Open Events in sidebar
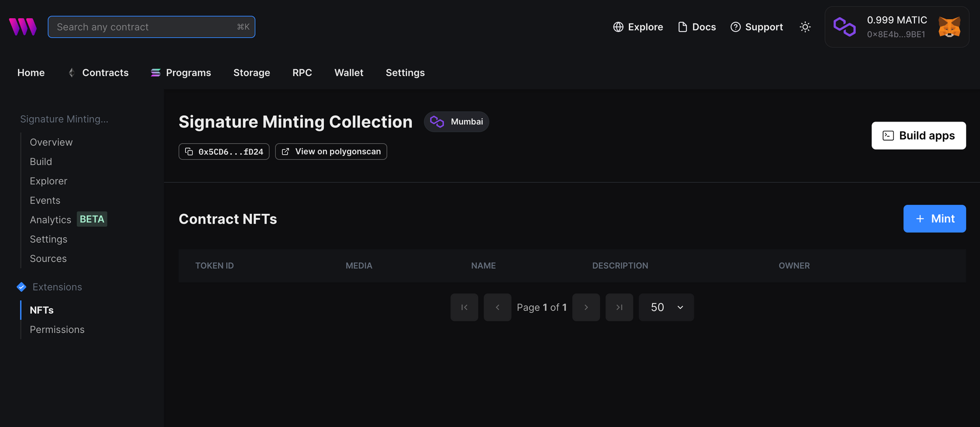The height and width of the screenshot is (427, 980). [45, 201]
